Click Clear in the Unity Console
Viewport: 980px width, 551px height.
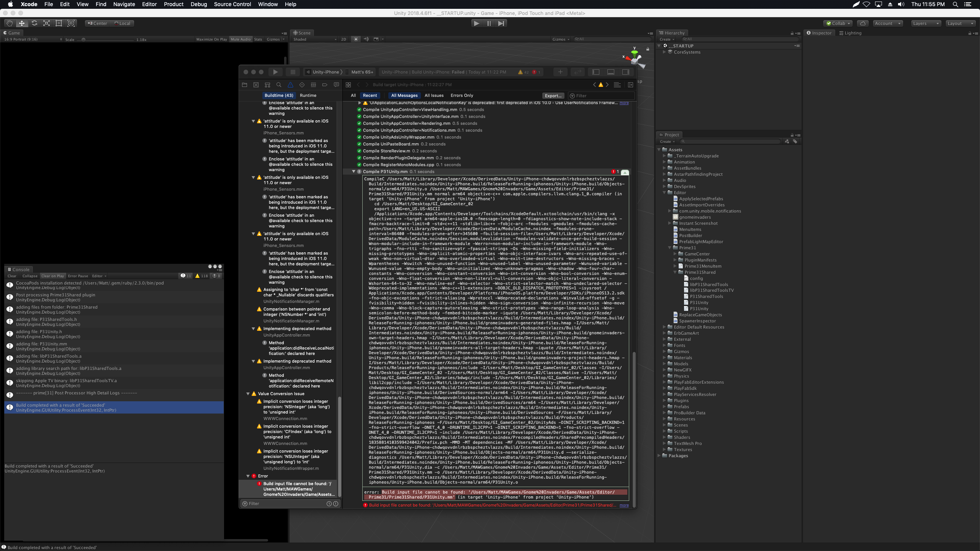[x=12, y=276]
